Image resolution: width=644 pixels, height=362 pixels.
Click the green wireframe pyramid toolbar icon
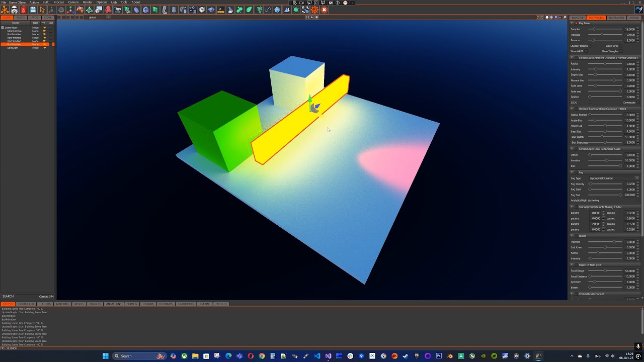pos(89,10)
